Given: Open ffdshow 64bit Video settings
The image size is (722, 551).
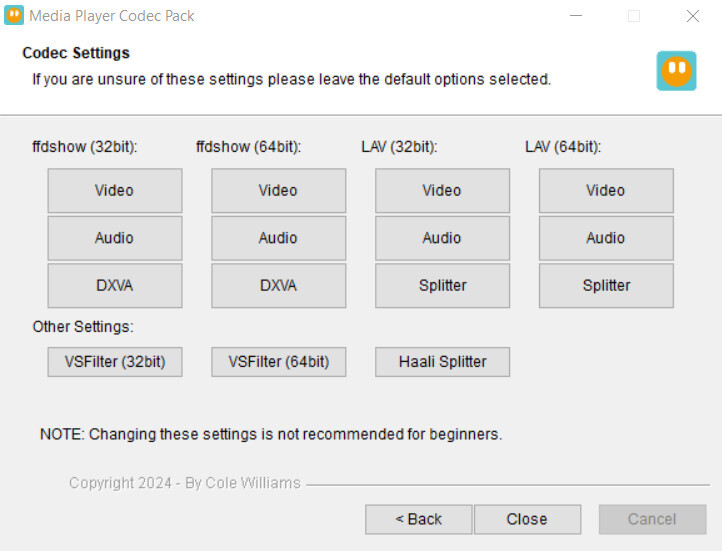Looking at the screenshot, I should (x=279, y=191).
